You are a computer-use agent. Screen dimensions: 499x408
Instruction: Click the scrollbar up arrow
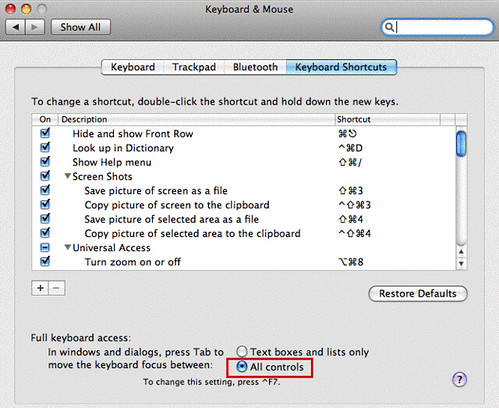click(x=461, y=252)
